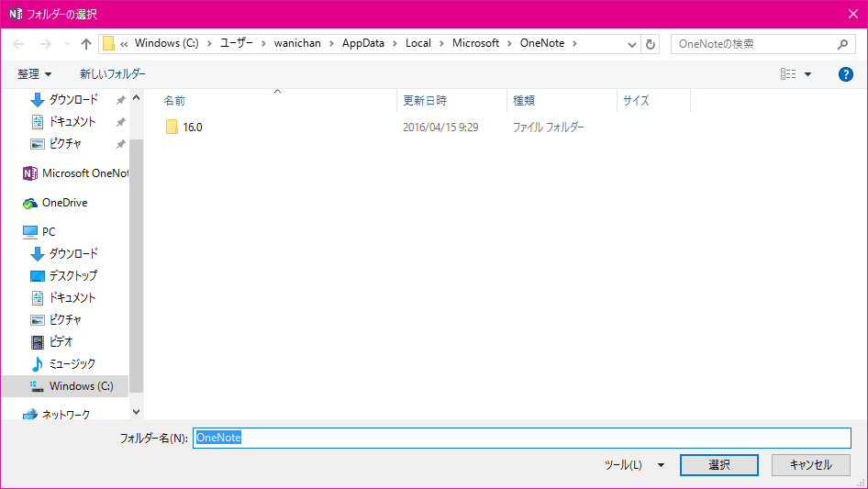Go back with the left arrow button
The image size is (868, 489).
click(18, 44)
